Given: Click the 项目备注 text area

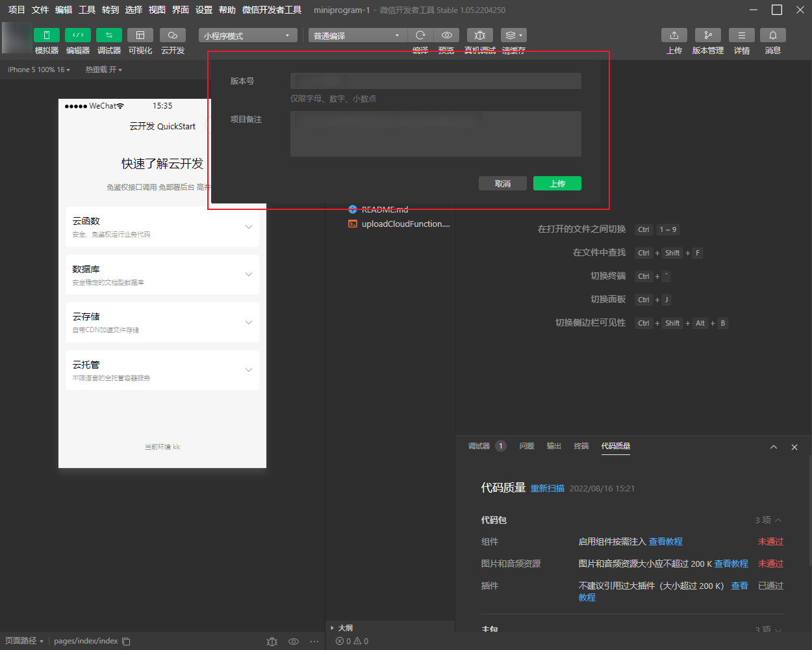Looking at the screenshot, I should 435,134.
